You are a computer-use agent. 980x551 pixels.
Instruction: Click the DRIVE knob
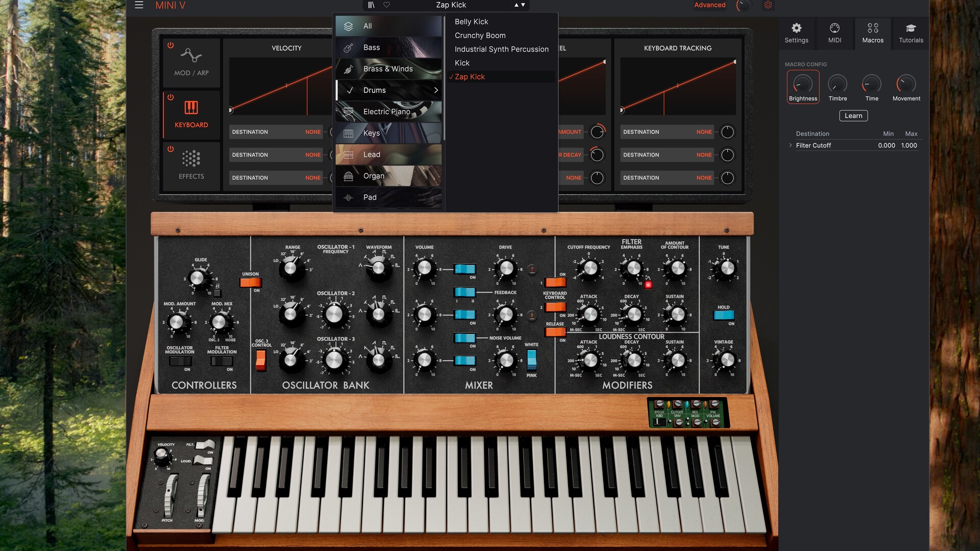pyautogui.click(x=506, y=268)
